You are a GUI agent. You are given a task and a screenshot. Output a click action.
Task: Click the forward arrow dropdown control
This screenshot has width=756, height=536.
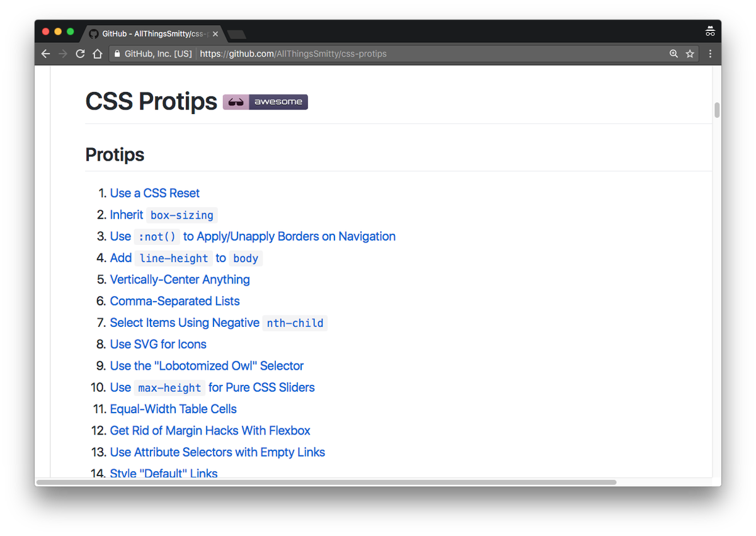click(x=62, y=54)
